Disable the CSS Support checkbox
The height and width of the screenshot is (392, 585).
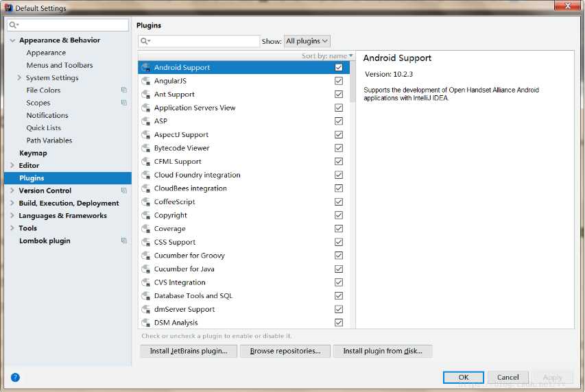(x=339, y=242)
